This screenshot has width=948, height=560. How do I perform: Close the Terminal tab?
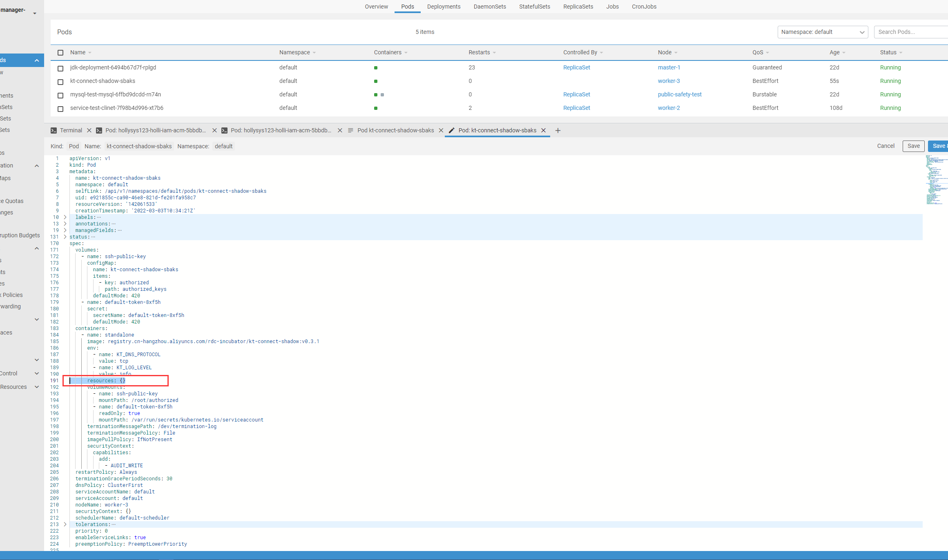point(89,130)
